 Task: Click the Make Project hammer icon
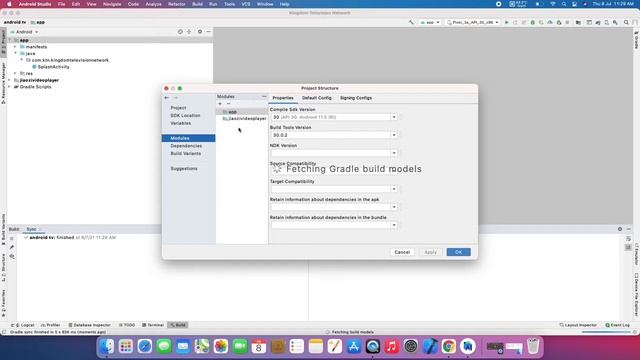(x=411, y=22)
